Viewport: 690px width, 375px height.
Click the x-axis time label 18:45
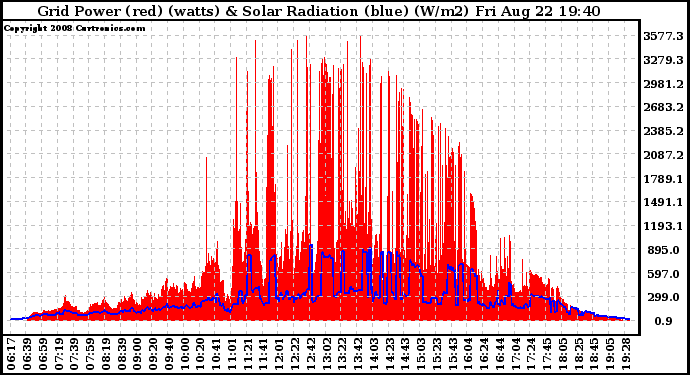tap(595, 354)
